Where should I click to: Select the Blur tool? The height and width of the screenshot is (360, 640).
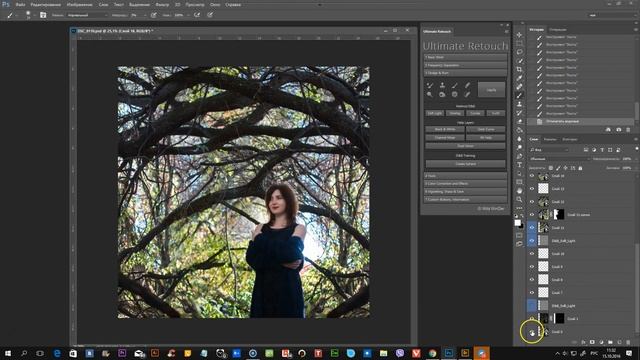click(519, 139)
